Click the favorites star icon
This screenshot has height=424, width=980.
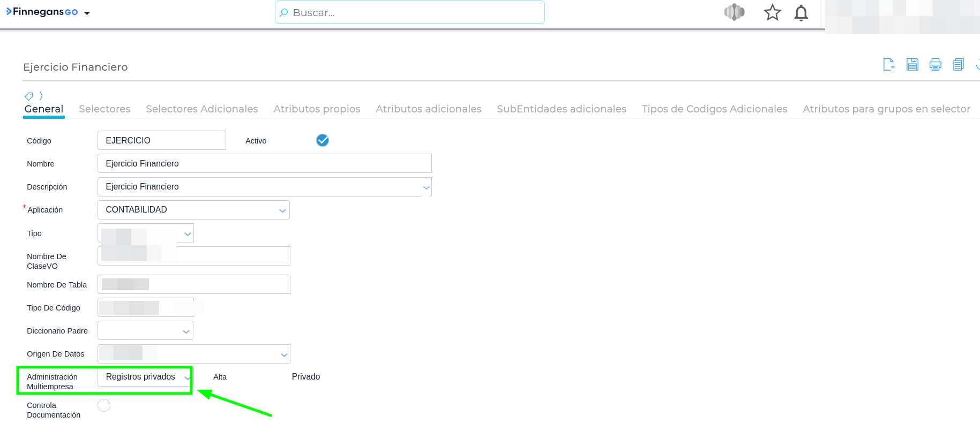tap(772, 12)
